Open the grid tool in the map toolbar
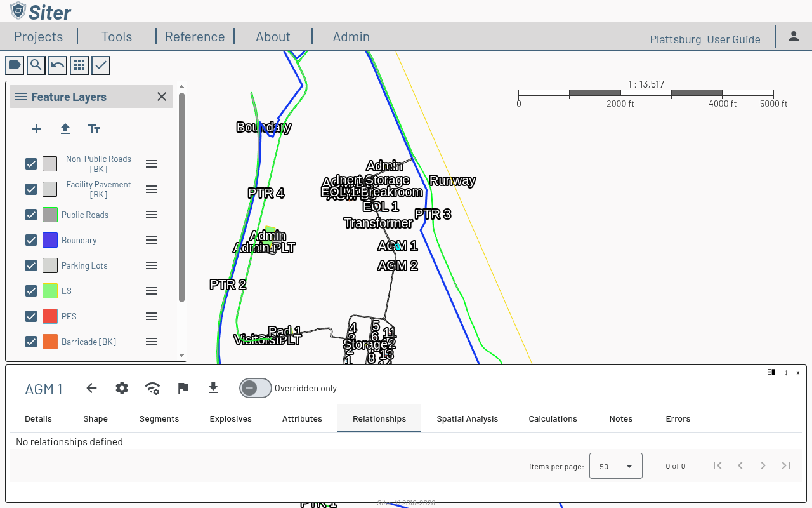 pyautogui.click(x=79, y=65)
